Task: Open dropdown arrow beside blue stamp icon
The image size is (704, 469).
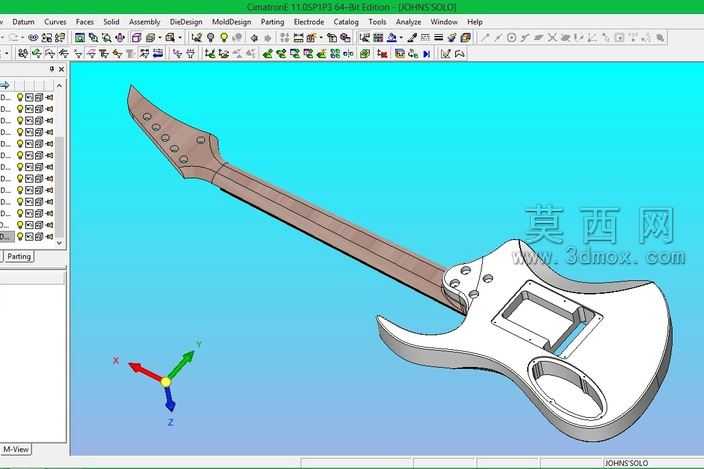Action: click(401, 38)
